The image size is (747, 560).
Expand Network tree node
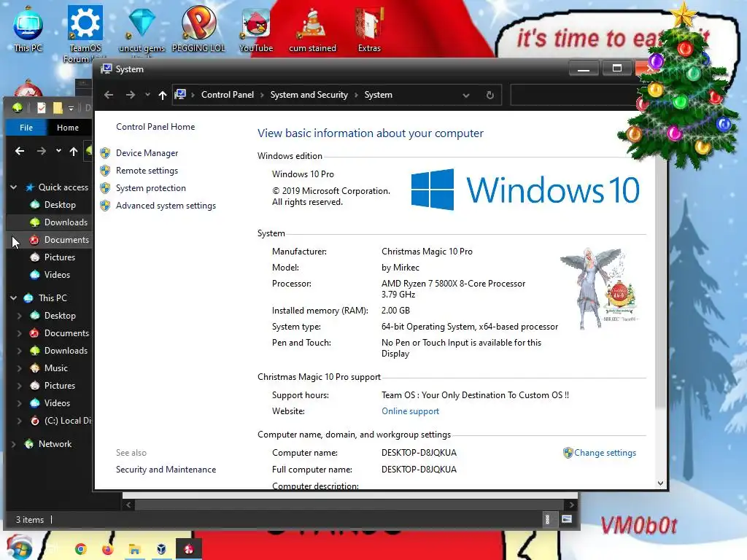[13, 444]
